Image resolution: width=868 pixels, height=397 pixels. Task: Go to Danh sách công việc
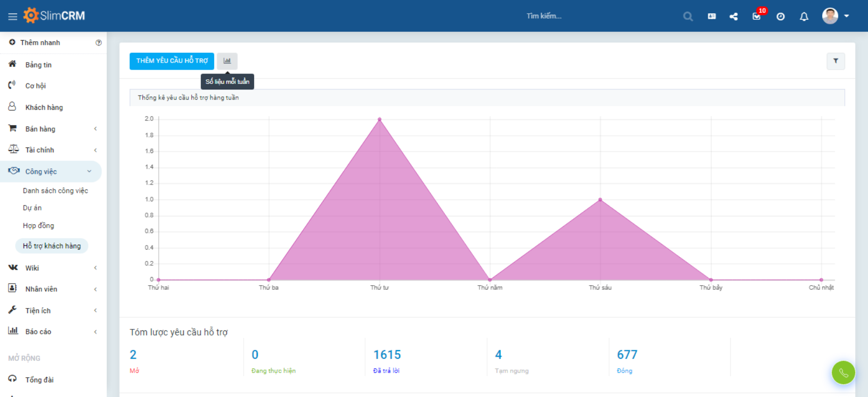click(x=55, y=191)
